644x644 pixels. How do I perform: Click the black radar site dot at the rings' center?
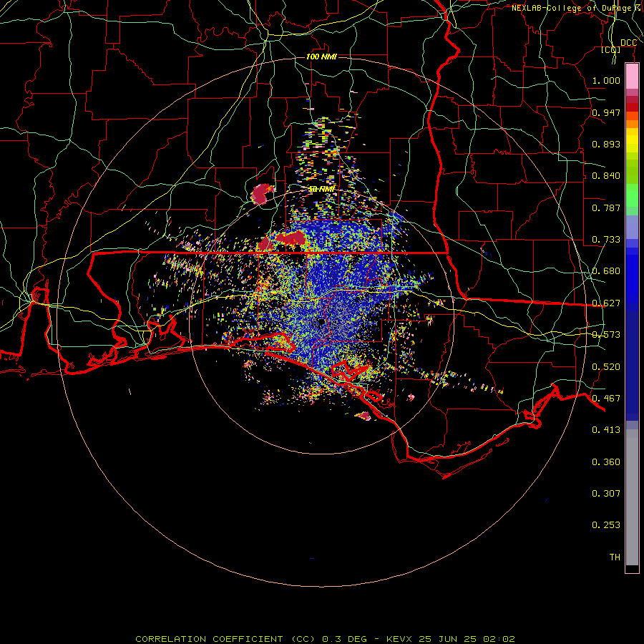[321, 323]
